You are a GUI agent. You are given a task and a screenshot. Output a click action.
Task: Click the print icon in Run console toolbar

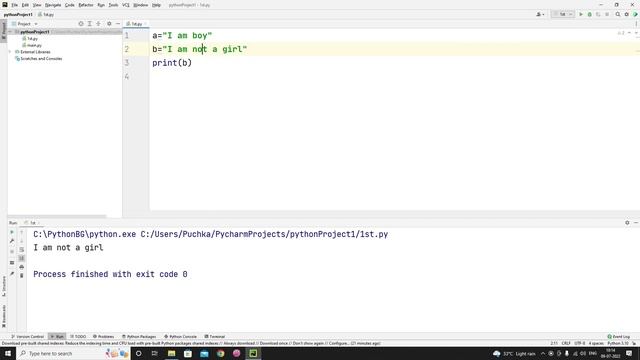click(22, 267)
